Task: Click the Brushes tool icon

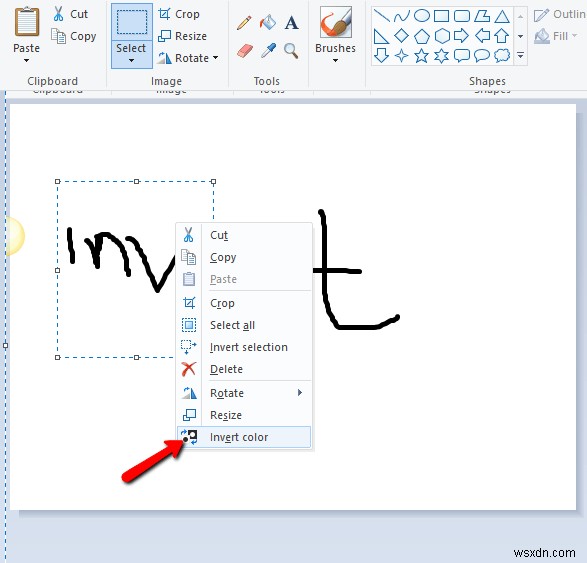Action: click(x=335, y=22)
